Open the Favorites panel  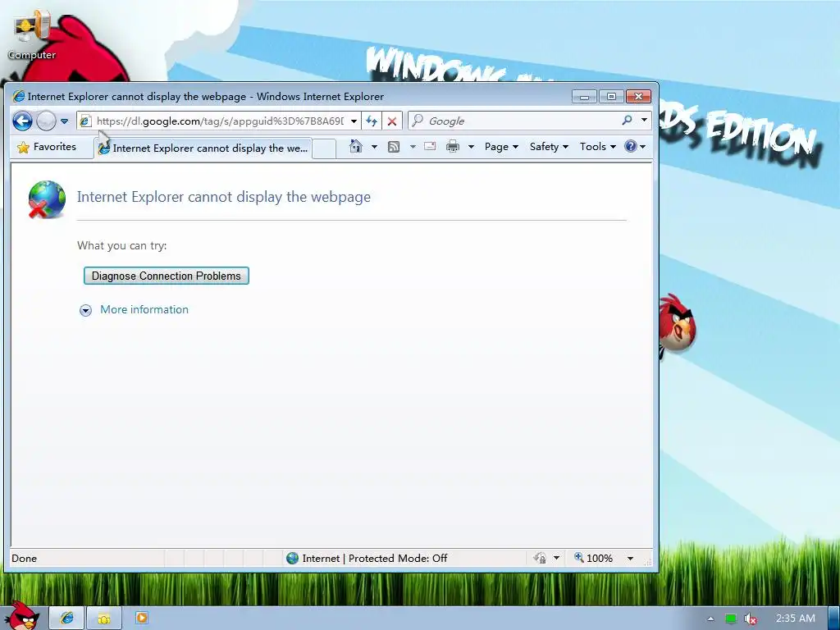point(47,147)
